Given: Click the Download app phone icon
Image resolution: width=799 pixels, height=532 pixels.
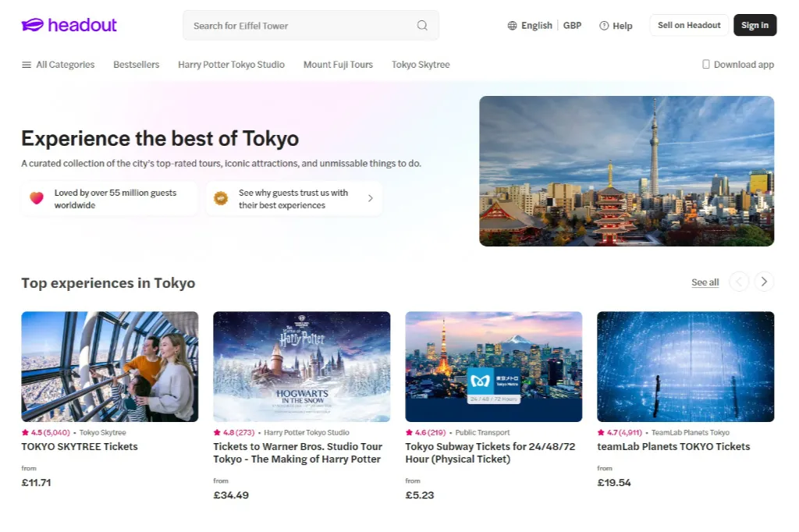Looking at the screenshot, I should click(705, 64).
